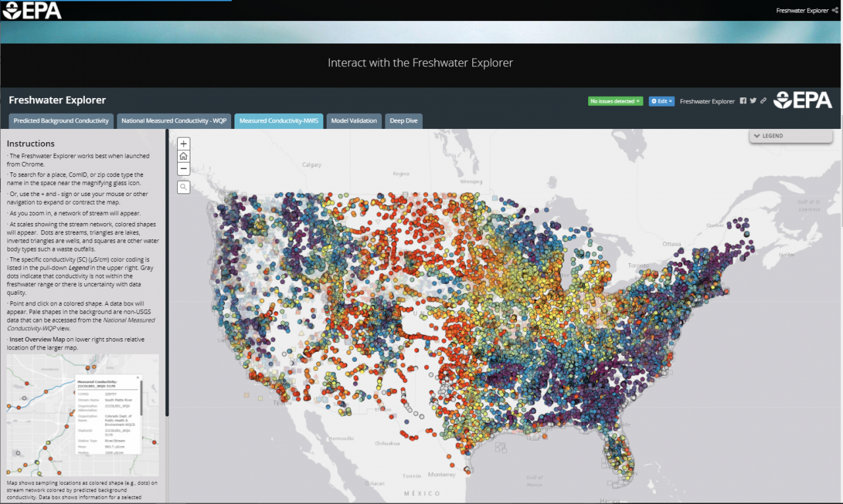Share dashboard via the Twitter icon
Screen dimensions: 843x504
coord(753,101)
